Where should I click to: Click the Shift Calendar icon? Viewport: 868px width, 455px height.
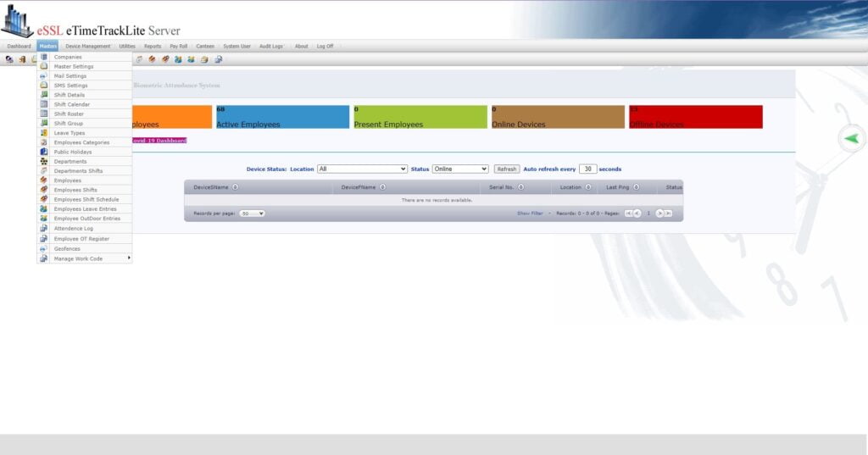coord(44,104)
